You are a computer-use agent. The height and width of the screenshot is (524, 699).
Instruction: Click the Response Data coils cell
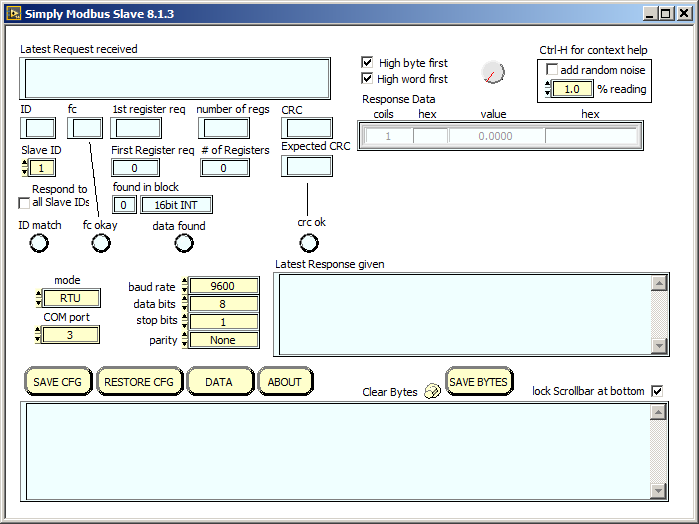pyautogui.click(x=388, y=136)
